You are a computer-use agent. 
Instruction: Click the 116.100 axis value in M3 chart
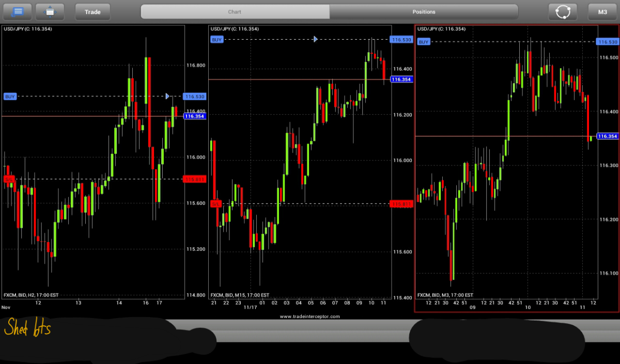tap(609, 273)
